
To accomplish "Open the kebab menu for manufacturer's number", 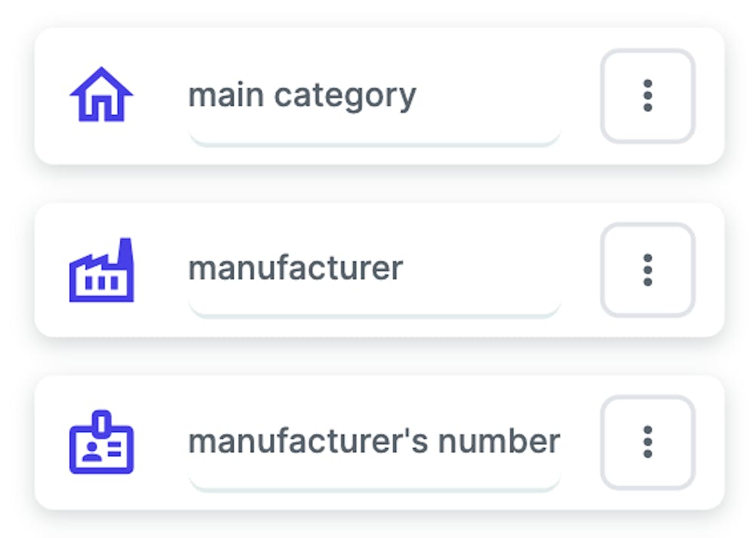I will pos(647,442).
